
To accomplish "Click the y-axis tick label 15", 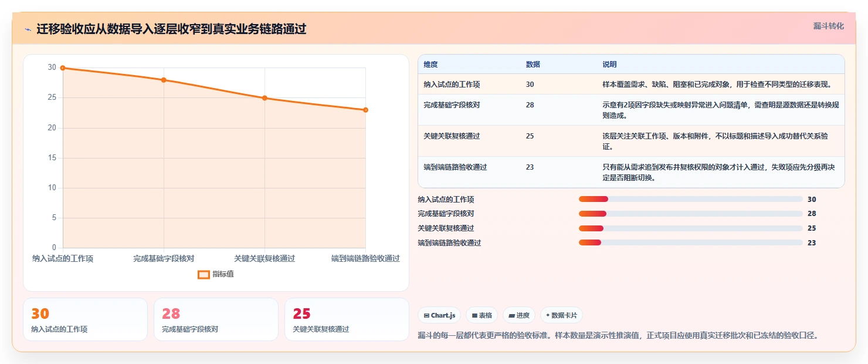I will pyautogui.click(x=52, y=158).
